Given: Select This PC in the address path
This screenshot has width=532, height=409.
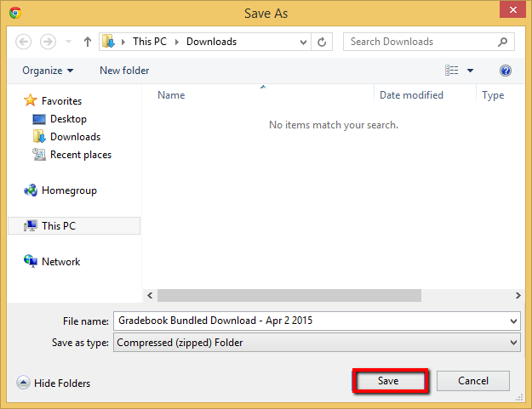Looking at the screenshot, I should (150, 42).
